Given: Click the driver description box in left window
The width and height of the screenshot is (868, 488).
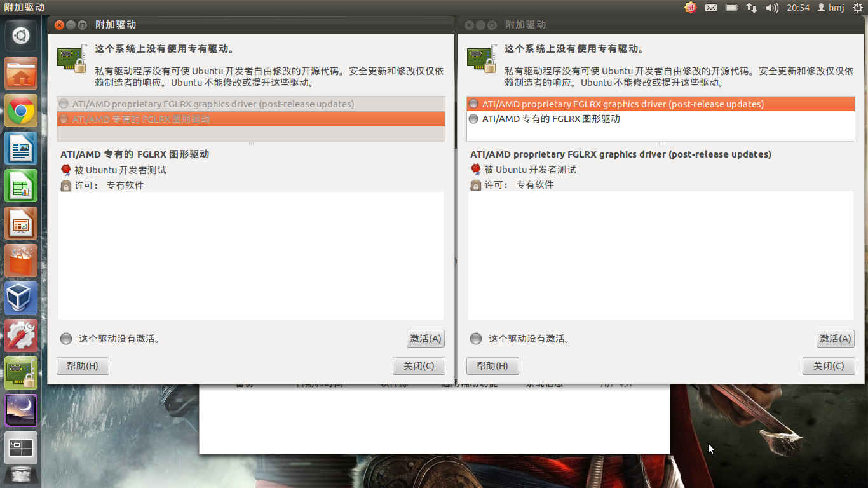Looking at the screenshot, I should [251, 255].
